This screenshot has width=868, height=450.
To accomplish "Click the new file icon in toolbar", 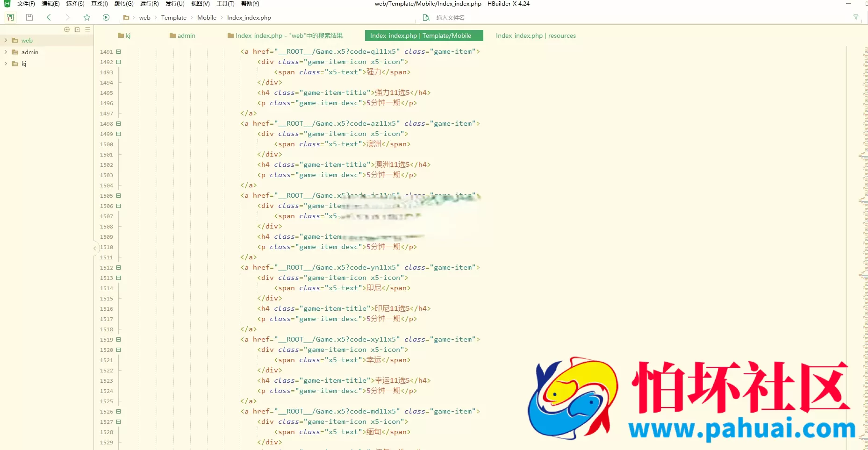I will point(10,17).
